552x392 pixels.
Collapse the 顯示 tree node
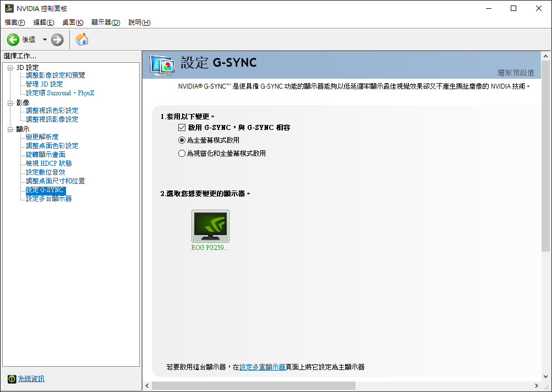click(10, 129)
